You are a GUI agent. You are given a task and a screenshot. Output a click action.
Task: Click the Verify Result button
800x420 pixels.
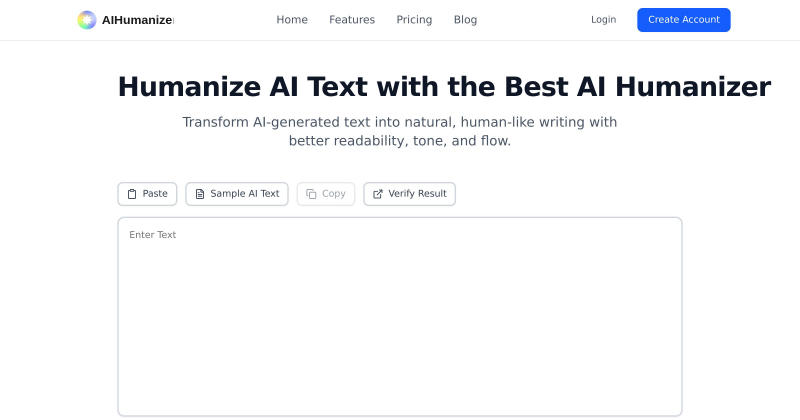(x=409, y=194)
